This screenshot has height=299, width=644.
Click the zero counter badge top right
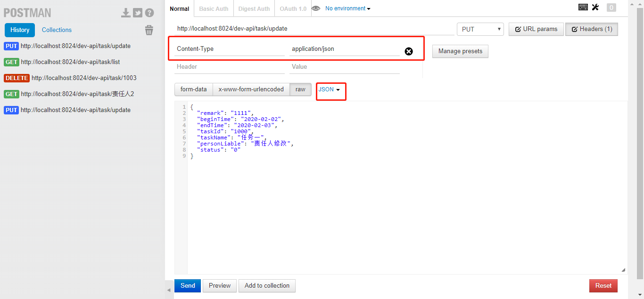click(611, 7)
